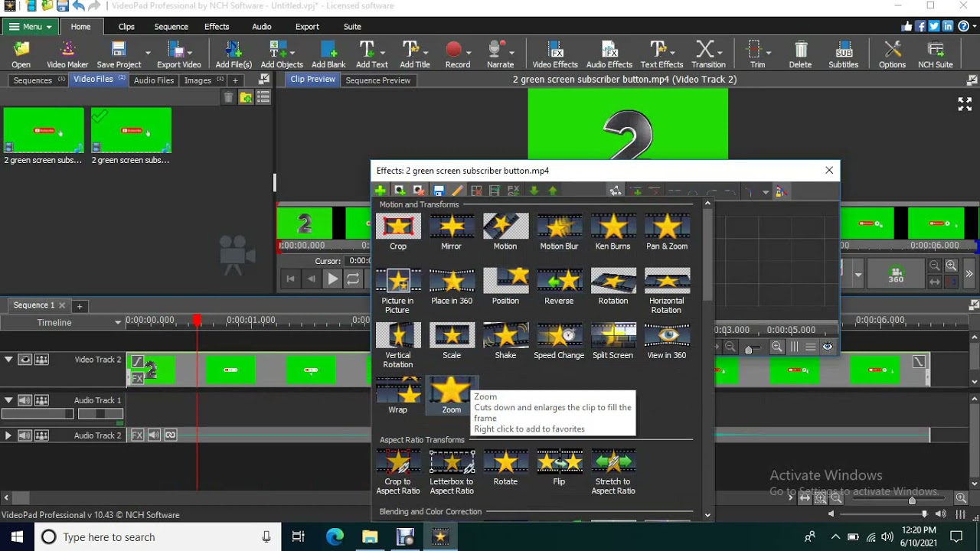Screen dimensions: 980x551
Task: Apply the Wrap effect
Action: coord(398,396)
